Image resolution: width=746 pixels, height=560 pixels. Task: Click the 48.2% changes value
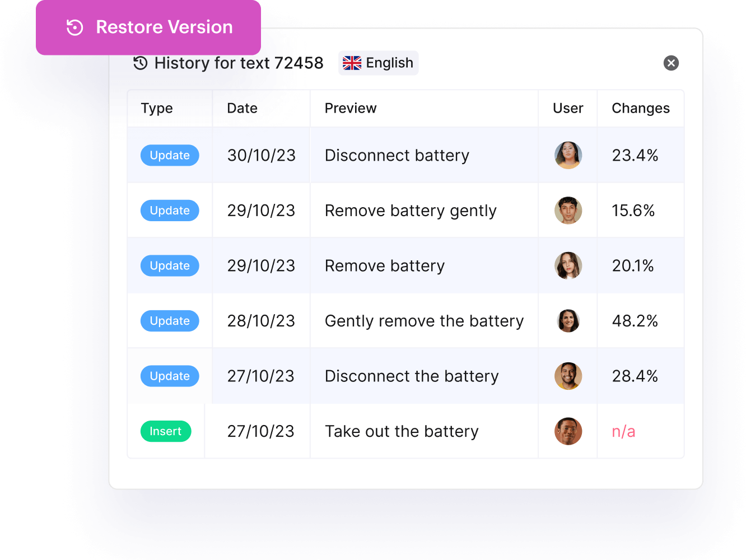tap(635, 321)
